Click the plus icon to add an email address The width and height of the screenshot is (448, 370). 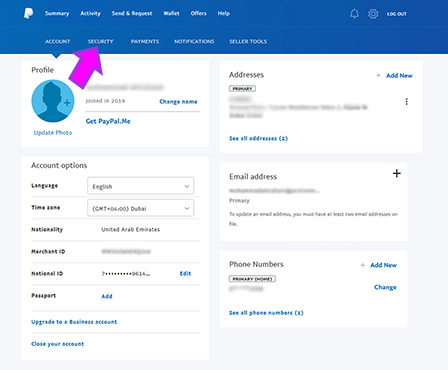point(397,173)
